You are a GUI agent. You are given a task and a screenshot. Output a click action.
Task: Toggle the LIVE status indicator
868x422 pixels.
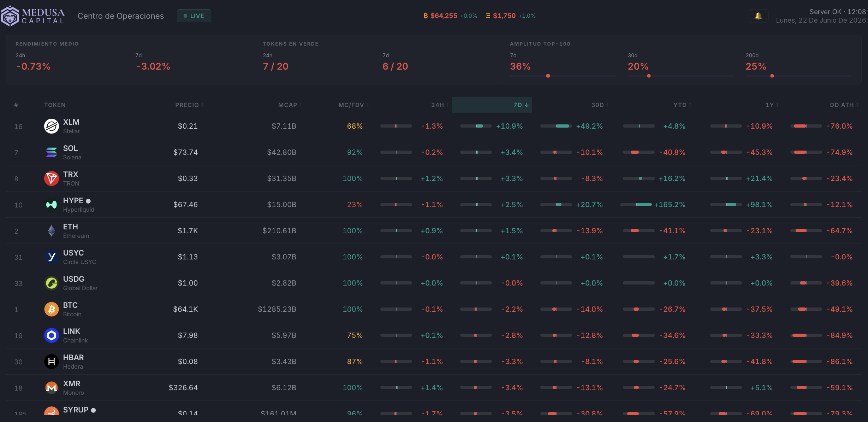tap(194, 16)
